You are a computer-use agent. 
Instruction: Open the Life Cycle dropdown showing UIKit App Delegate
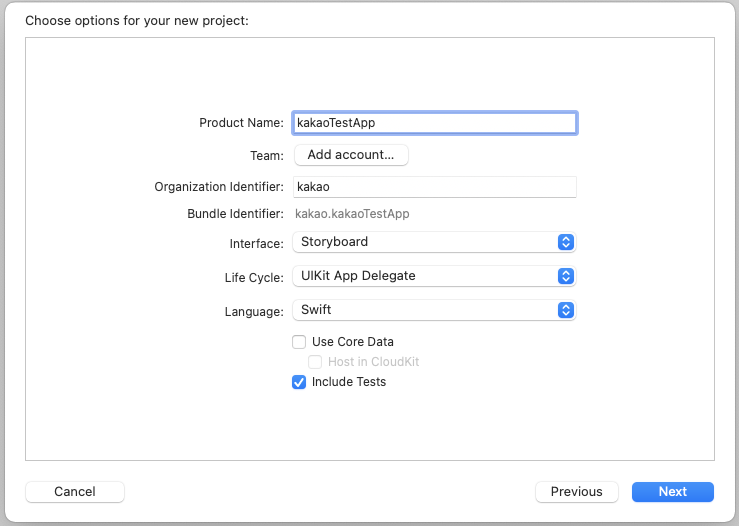point(424,276)
